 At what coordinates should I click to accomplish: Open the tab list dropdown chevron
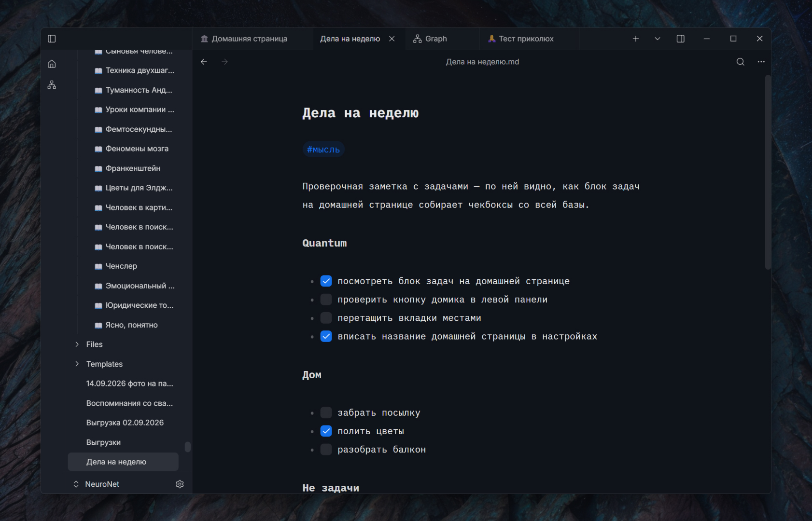[x=657, y=39]
